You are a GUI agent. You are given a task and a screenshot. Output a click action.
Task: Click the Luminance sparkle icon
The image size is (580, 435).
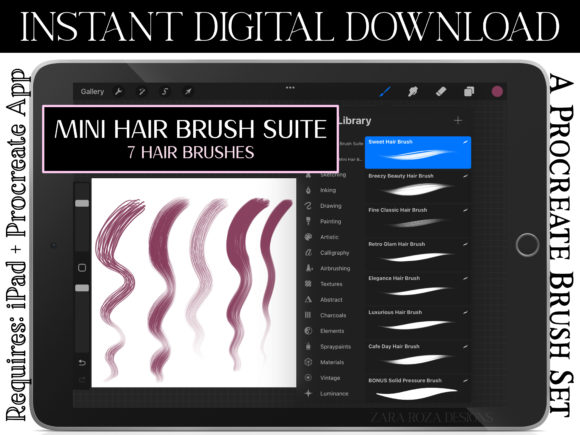pos(308,393)
